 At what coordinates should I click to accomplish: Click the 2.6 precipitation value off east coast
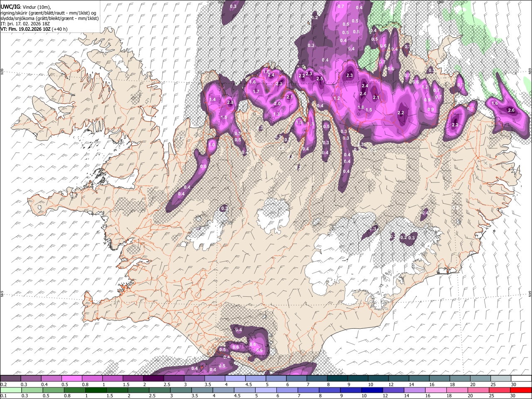[511, 110]
